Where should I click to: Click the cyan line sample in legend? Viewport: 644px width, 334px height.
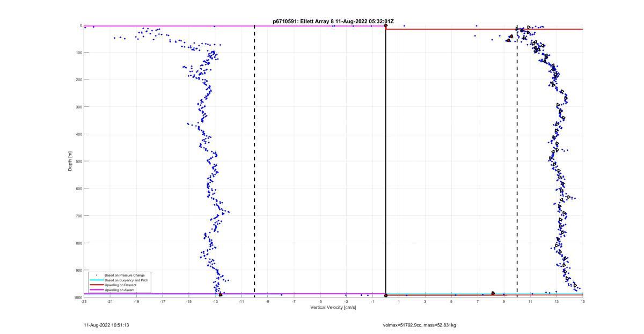[97, 280]
